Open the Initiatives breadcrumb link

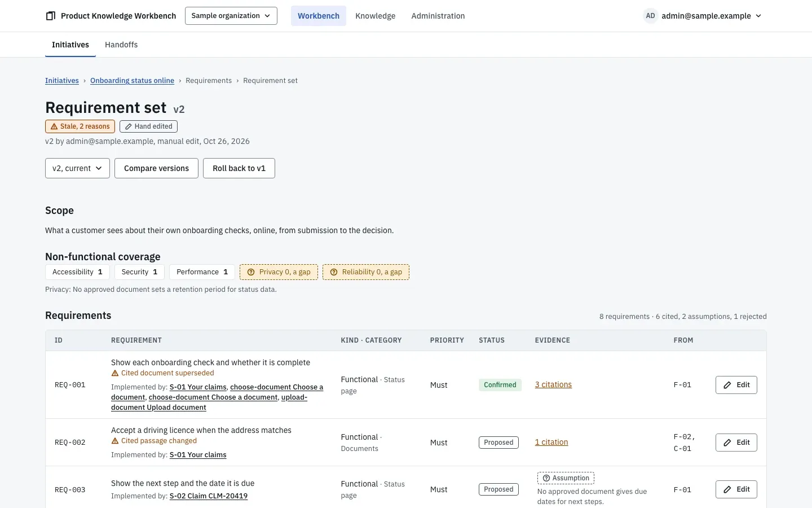pos(62,81)
